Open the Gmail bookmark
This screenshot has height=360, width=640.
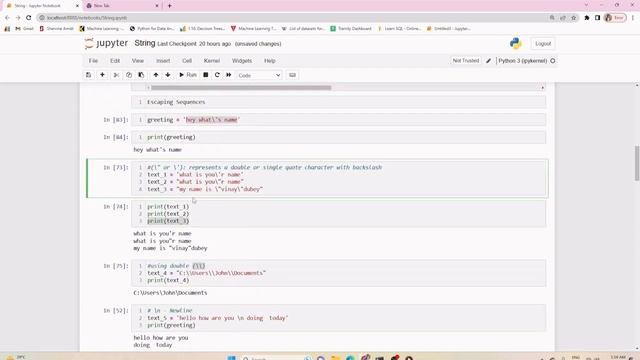click(24, 29)
